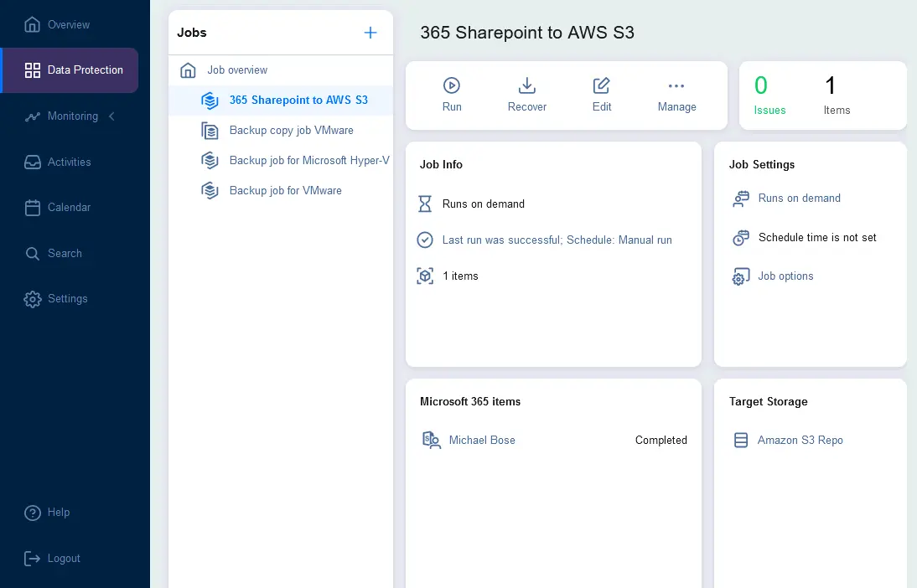Click the Run play icon
Viewport: 917px width, 588px height.
452,85
